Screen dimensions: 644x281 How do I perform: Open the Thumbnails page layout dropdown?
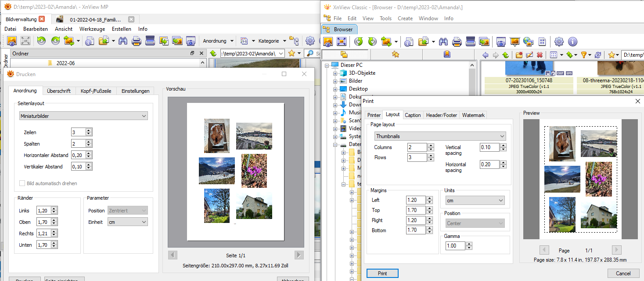click(x=440, y=136)
